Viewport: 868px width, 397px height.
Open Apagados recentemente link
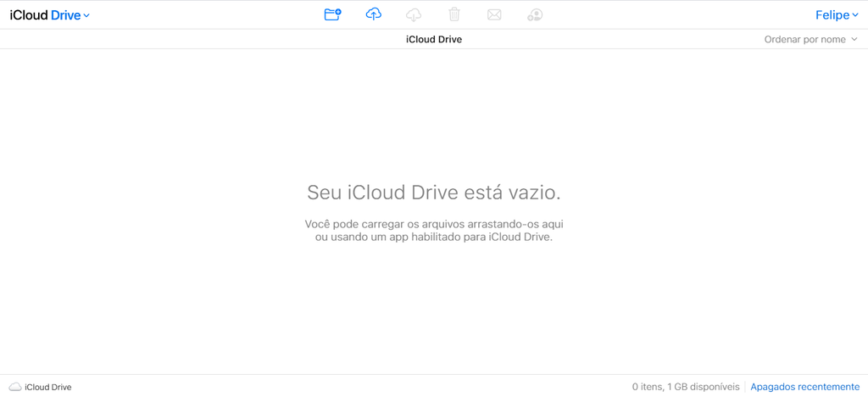(x=805, y=387)
